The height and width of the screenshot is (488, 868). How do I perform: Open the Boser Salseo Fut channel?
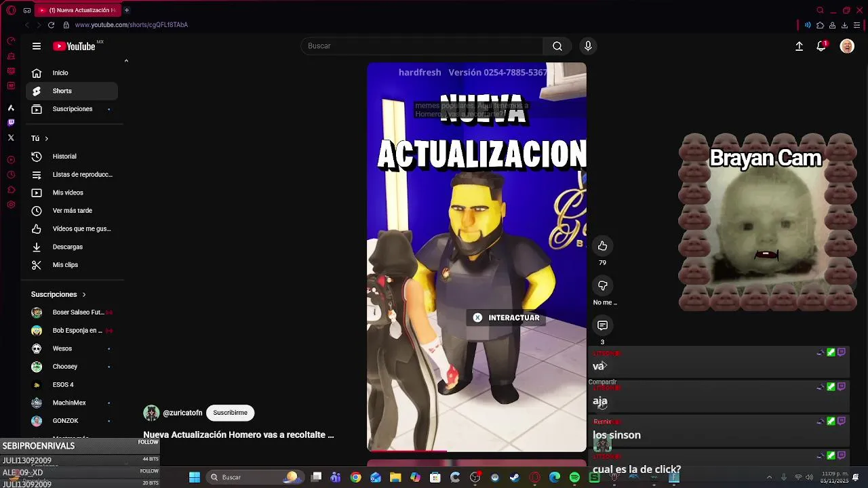coord(72,312)
